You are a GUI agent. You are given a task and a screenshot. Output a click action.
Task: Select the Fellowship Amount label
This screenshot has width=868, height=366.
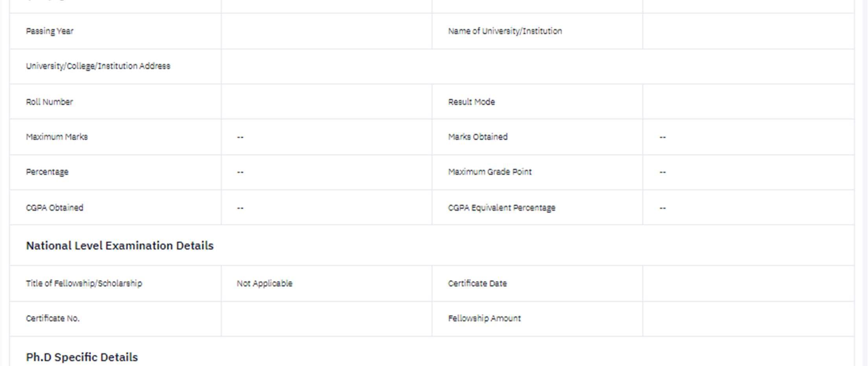(484, 318)
